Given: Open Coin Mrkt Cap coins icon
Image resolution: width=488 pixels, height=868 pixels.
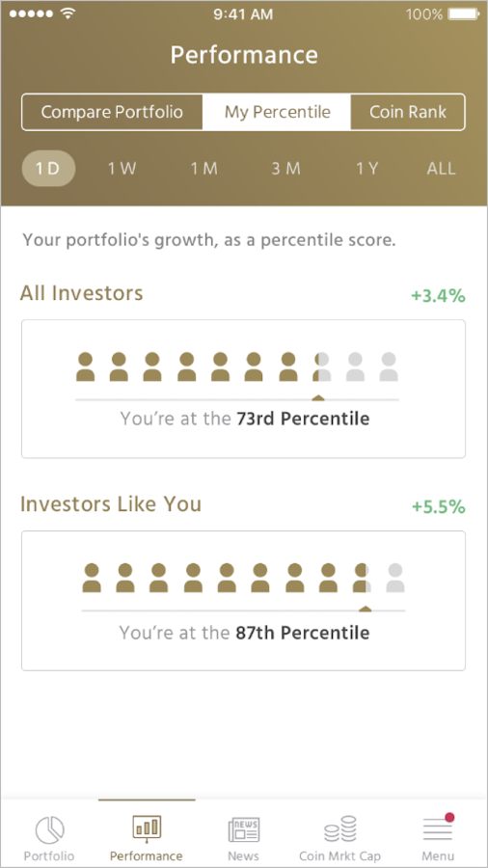Looking at the screenshot, I should pyautogui.click(x=340, y=829).
